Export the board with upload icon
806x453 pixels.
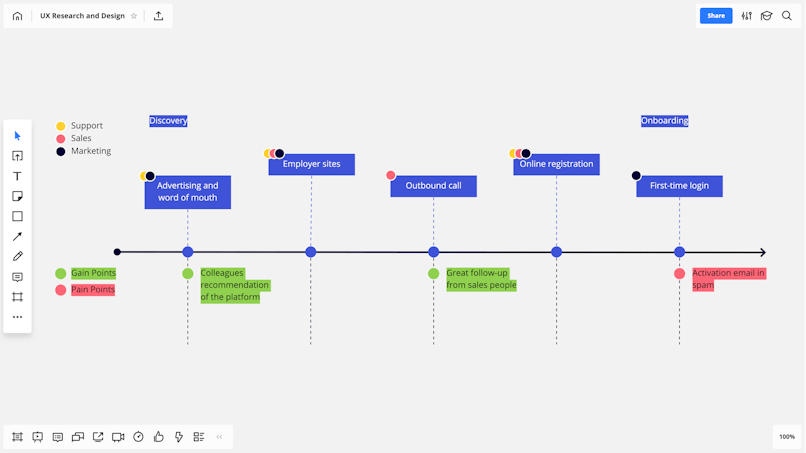tap(158, 16)
